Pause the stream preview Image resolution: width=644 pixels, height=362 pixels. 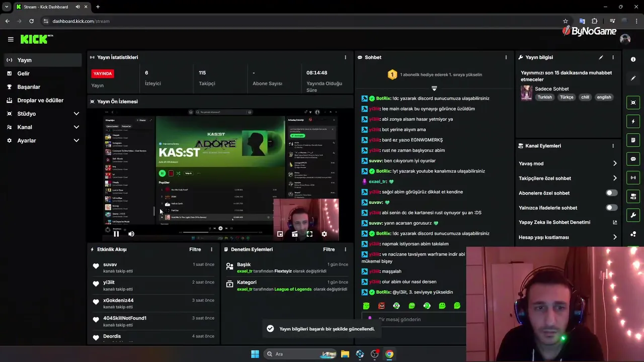(x=116, y=234)
